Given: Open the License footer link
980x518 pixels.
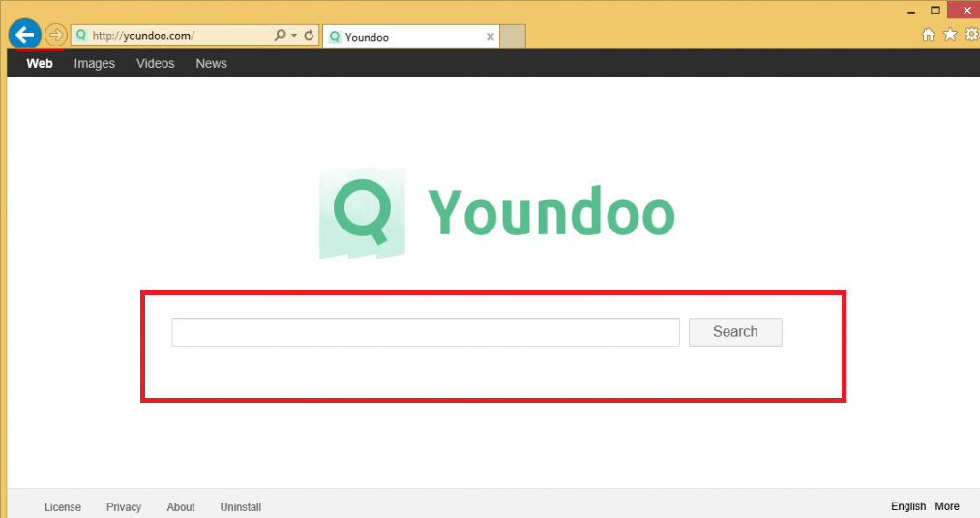Looking at the screenshot, I should click(x=63, y=506).
